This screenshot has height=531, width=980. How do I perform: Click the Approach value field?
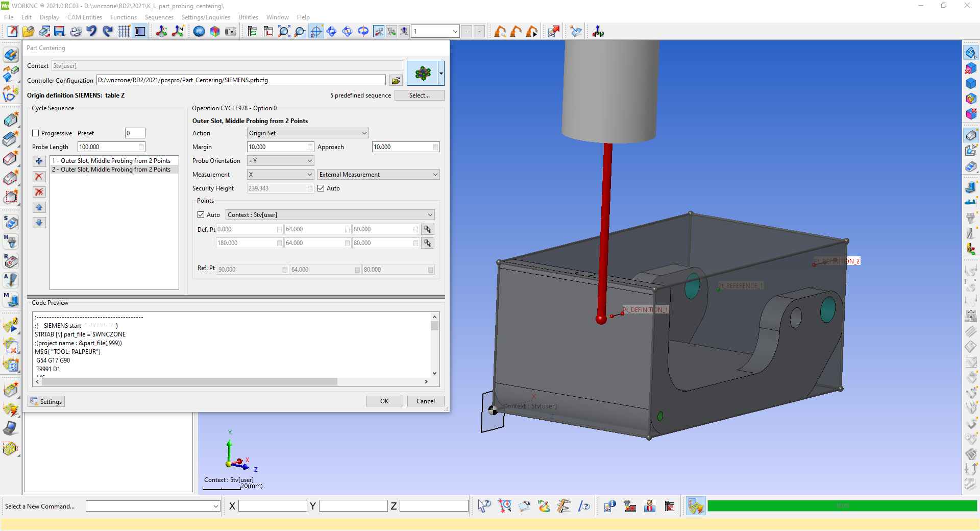(406, 147)
